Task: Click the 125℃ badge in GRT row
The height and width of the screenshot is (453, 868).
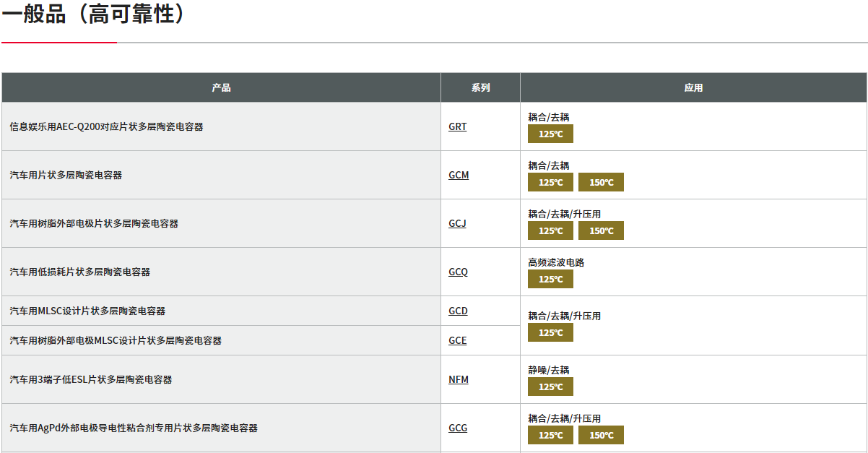Action: point(550,134)
